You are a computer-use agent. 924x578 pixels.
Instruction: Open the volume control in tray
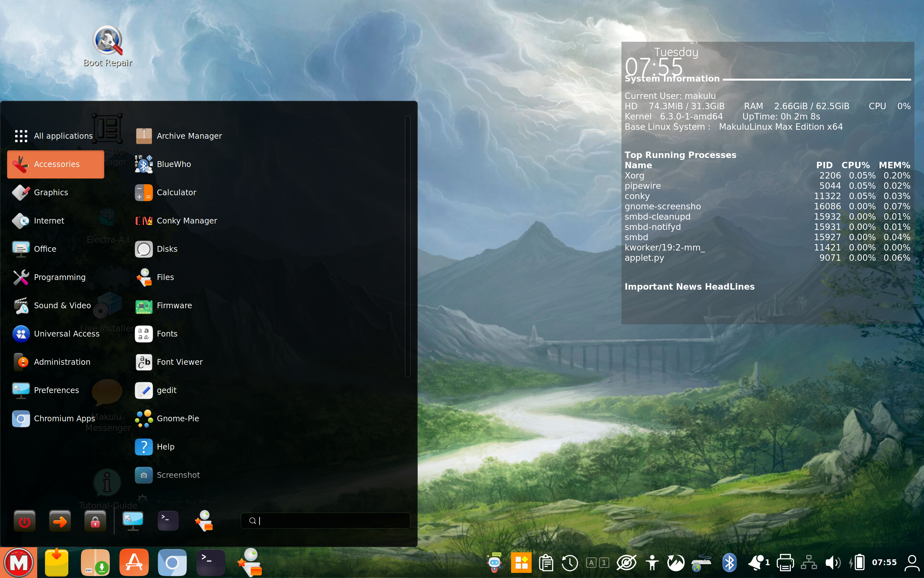tap(833, 562)
